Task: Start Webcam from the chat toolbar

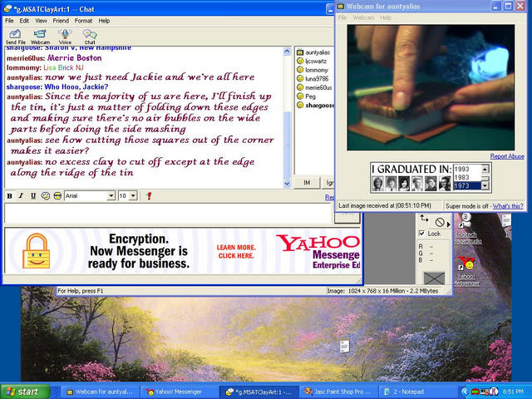Action: tap(40, 37)
